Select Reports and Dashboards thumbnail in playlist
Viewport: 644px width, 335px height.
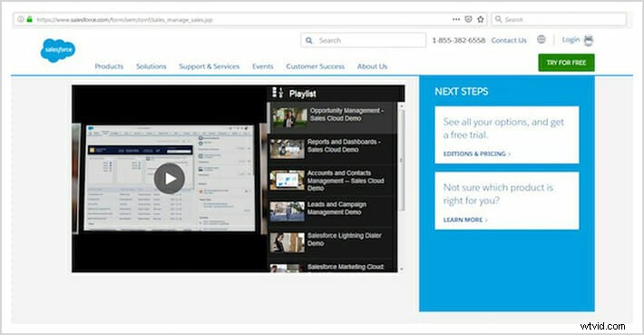(288, 148)
